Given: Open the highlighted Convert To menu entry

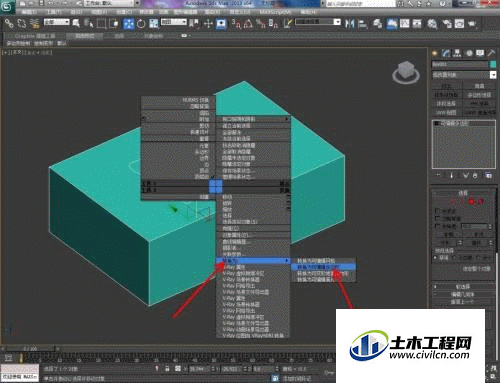Looking at the screenshot, I should coord(253,260).
